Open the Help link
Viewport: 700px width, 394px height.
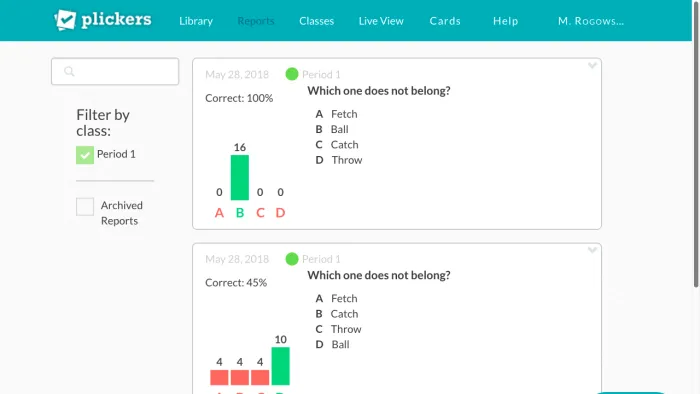(x=505, y=21)
